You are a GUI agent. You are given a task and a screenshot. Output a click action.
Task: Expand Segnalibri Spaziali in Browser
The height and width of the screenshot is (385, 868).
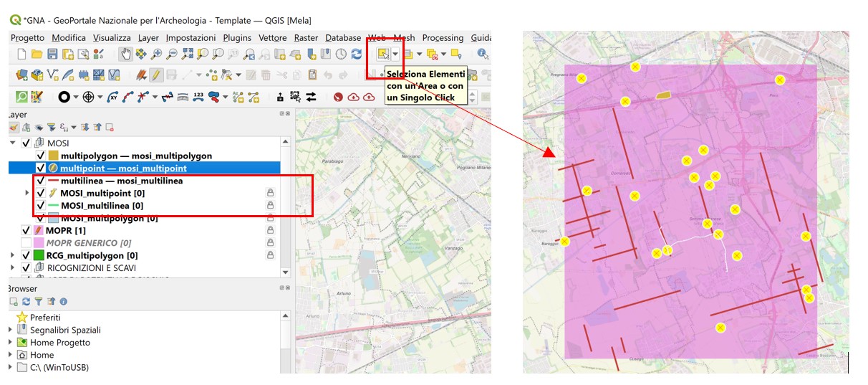pos(11,330)
